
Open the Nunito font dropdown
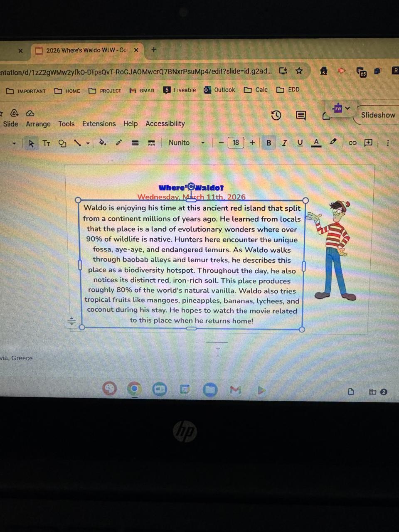point(187,143)
